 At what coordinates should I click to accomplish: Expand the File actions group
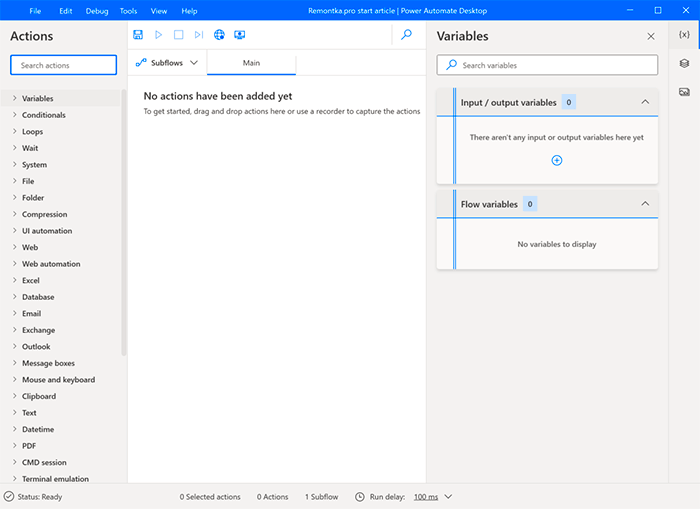(15, 181)
